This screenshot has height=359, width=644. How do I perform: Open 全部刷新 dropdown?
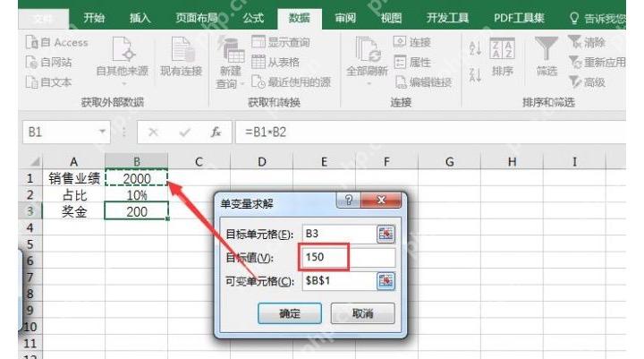[367, 62]
